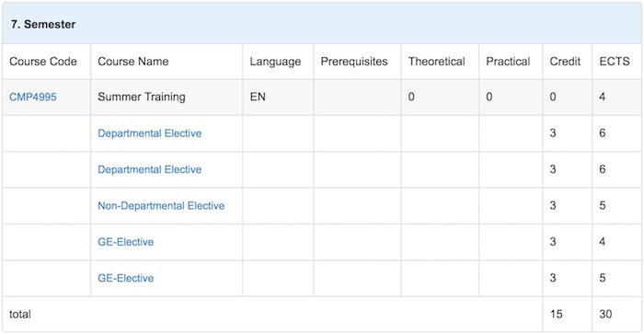The image size is (644, 334).
Task: Click the Course Name column header
Action: (x=133, y=62)
